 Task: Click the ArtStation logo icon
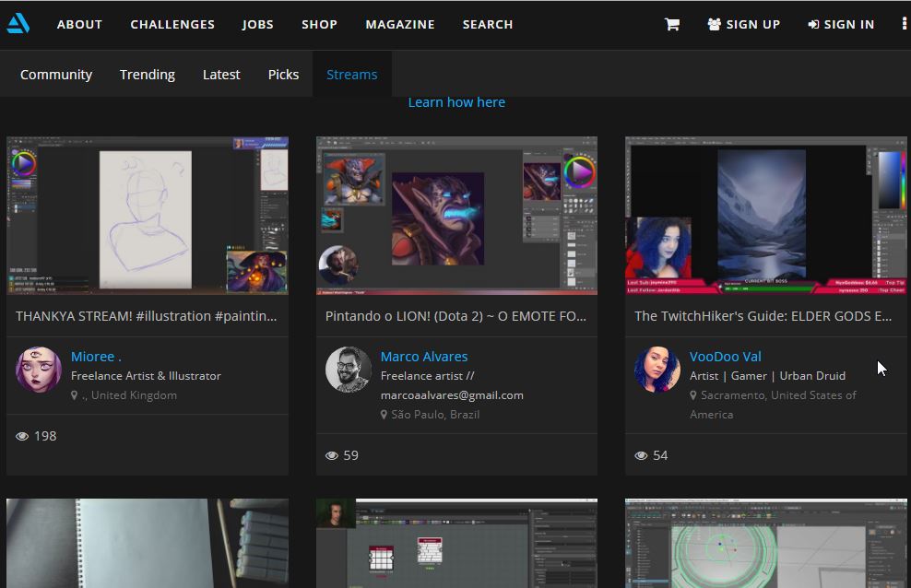18,24
